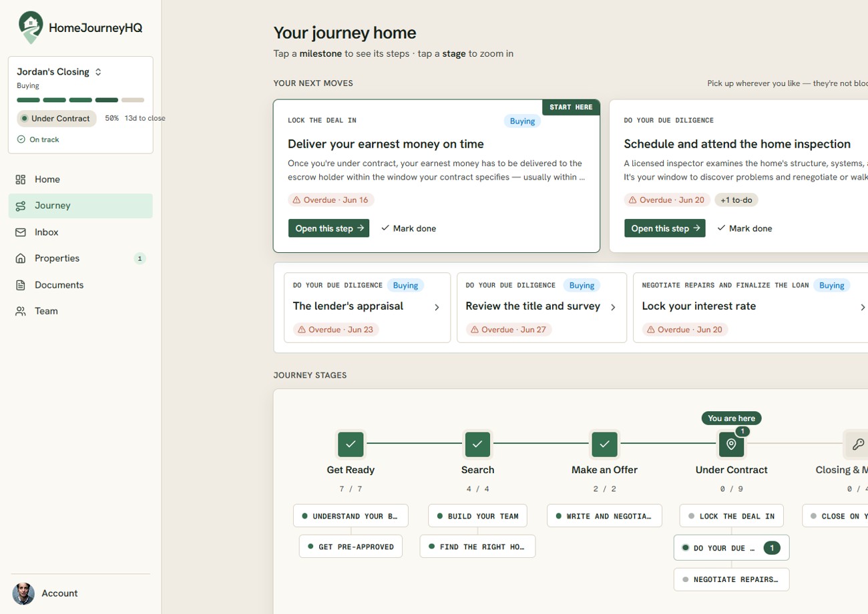
Task: Open this step for earnest money
Action: (x=329, y=228)
